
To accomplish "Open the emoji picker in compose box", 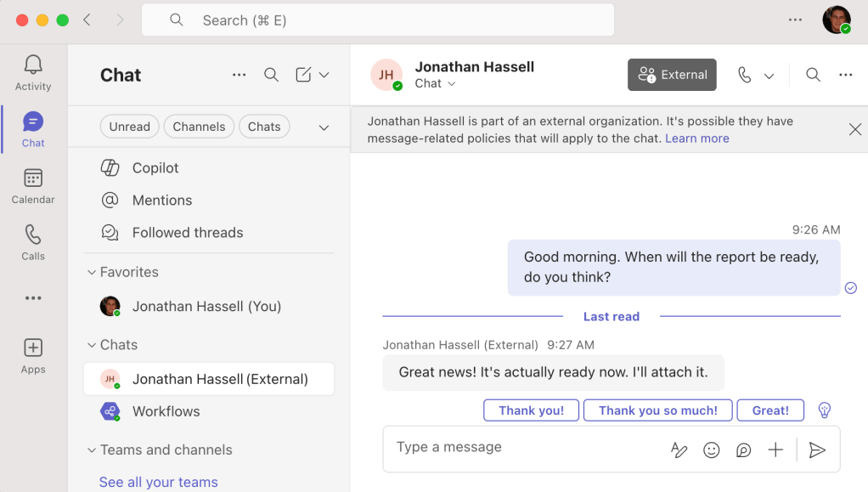I will (712, 450).
